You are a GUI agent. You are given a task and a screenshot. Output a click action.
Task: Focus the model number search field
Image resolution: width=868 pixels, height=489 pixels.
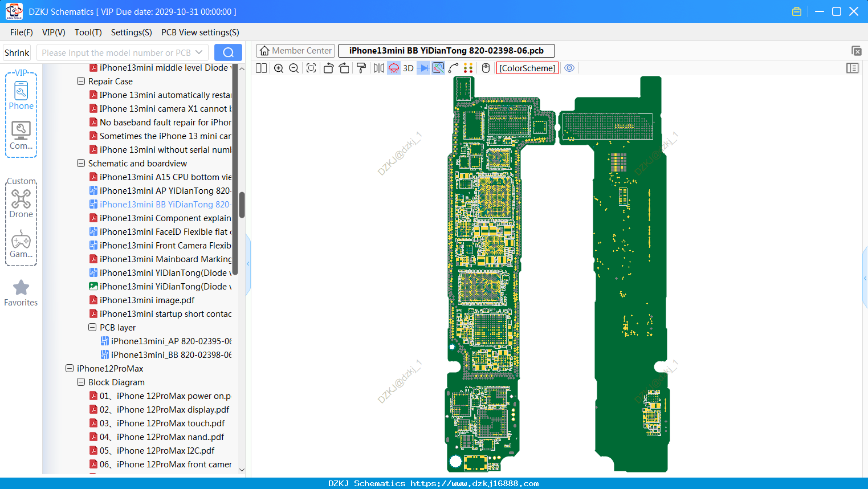point(116,52)
